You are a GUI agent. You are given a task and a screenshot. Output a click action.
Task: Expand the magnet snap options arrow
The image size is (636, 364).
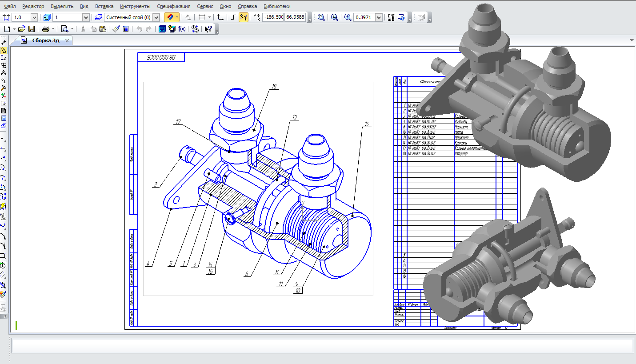177,17
